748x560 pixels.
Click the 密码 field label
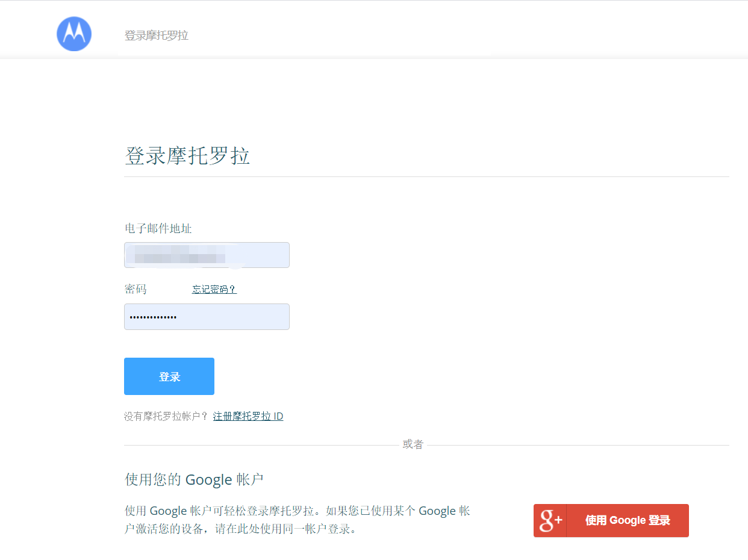point(136,289)
